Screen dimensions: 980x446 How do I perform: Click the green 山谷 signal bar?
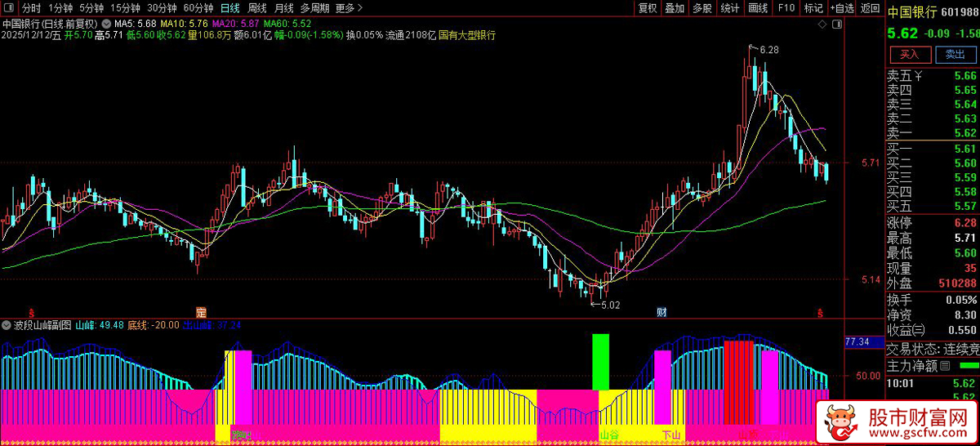pyautogui.click(x=601, y=362)
